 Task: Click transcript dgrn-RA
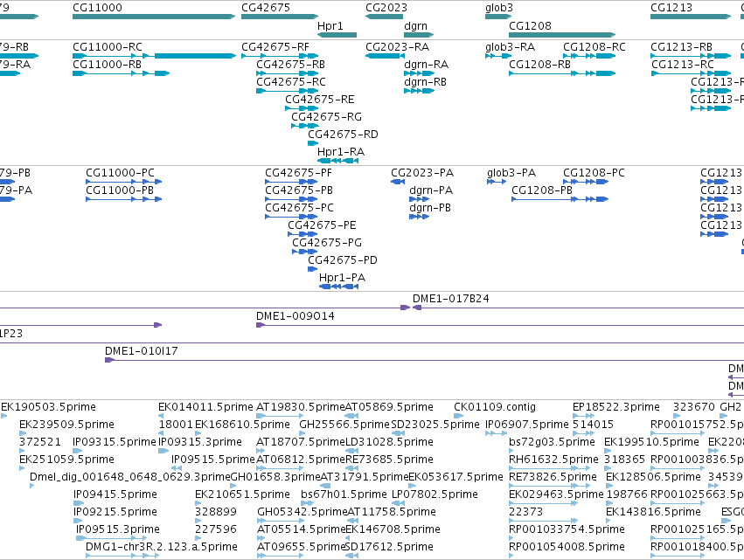point(419,73)
